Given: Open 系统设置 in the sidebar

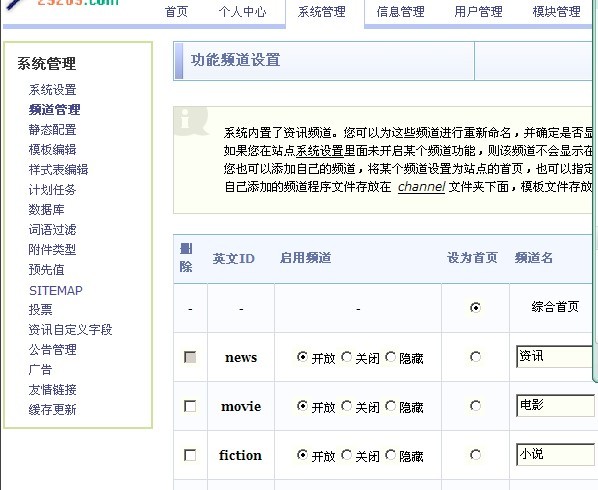Looking at the screenshot, I should pos(52,90).
